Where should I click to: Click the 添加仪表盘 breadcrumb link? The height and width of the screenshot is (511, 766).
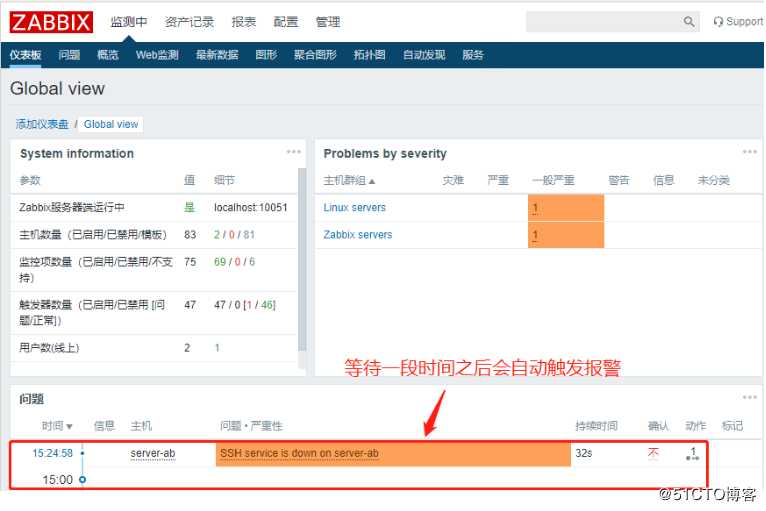tap(42, 124)
